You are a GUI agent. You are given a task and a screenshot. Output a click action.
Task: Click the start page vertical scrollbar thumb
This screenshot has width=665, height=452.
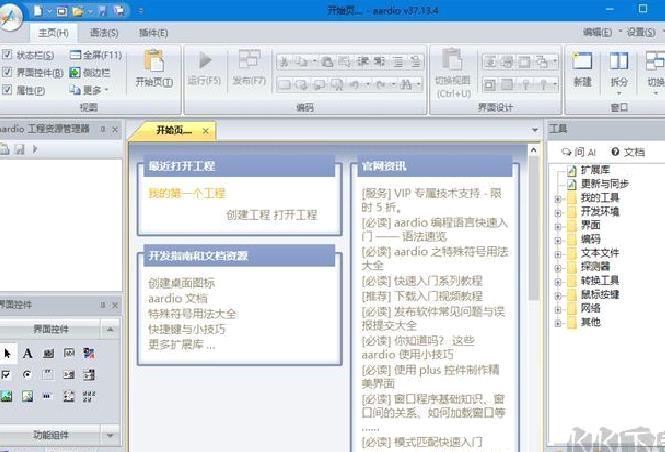tap(534, 229)
